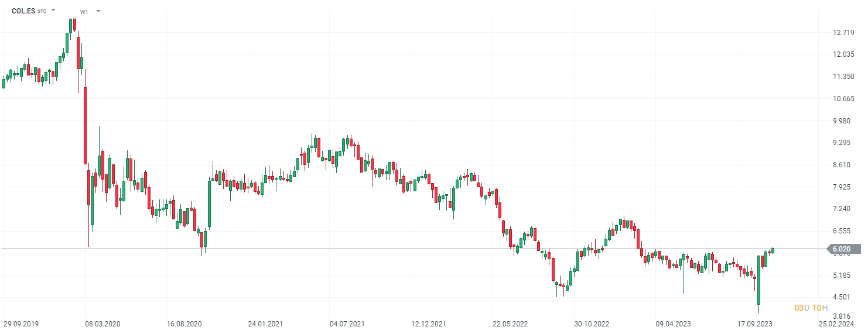
Task: Select the 29.09.2019 date on time axis
Action: click(x=20, y=323)
